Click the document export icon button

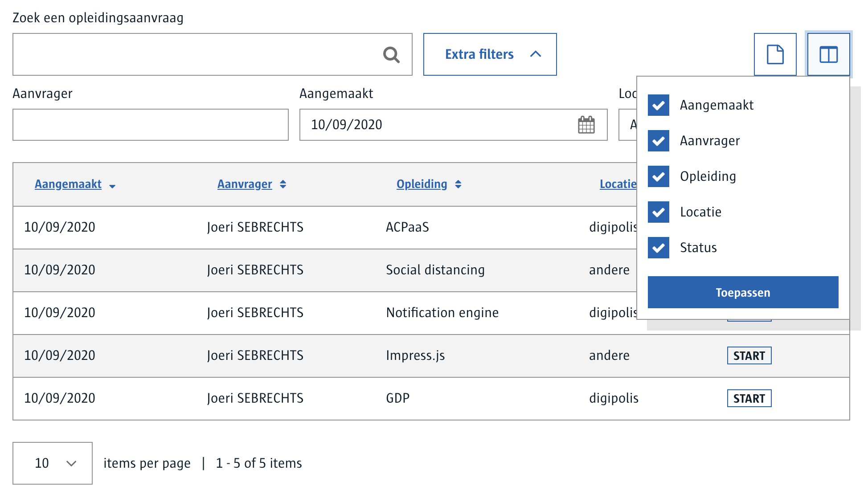point(775,54)
